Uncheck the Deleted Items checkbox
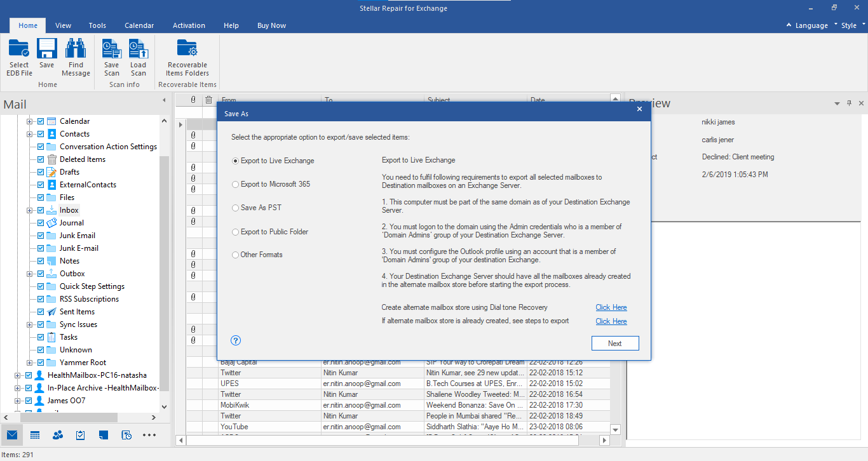 click(x=41, y=159)
